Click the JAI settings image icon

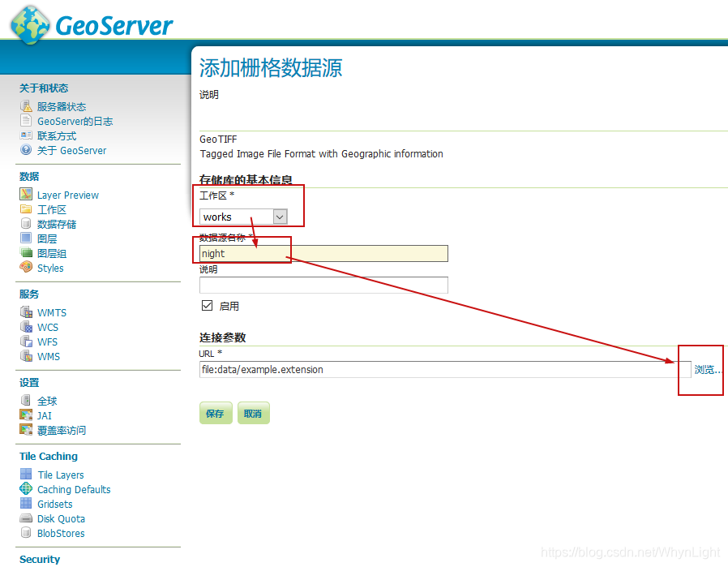click(x=26, y=415)
